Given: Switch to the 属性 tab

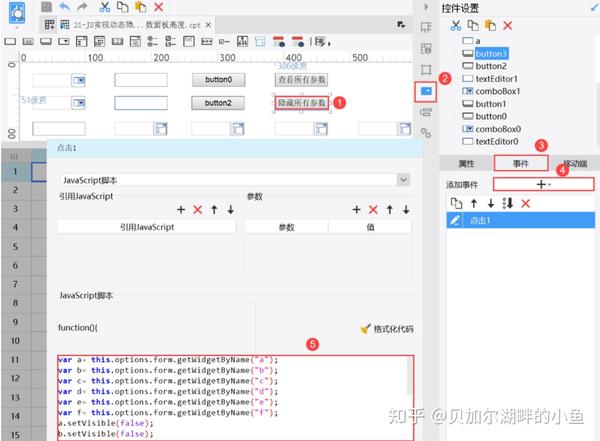Looking at the screenshot, I should click(466, 163).
